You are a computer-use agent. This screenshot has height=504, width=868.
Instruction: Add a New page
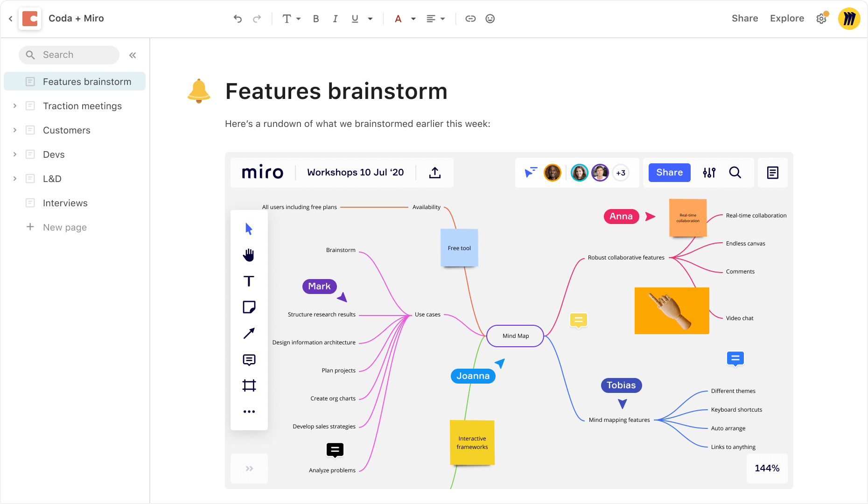coord(56,227)
